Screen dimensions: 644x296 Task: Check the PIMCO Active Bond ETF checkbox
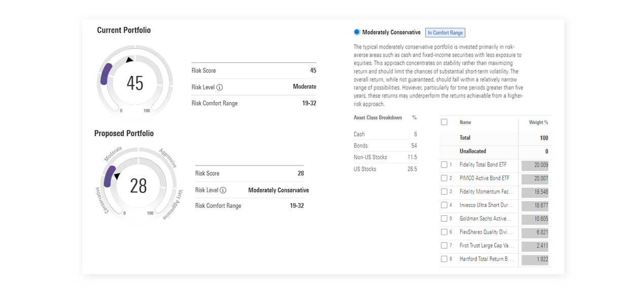pos(444,178)
